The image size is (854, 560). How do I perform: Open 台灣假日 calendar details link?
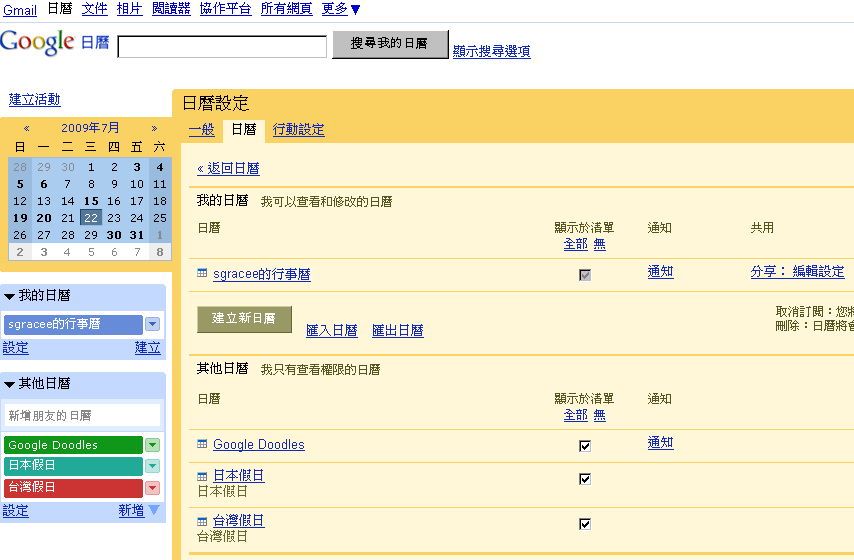tap(239, 521)
